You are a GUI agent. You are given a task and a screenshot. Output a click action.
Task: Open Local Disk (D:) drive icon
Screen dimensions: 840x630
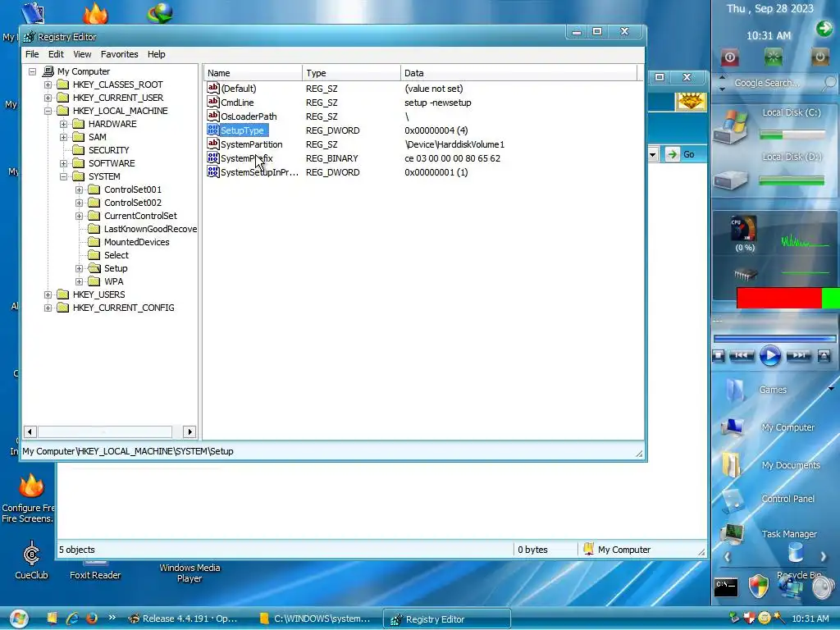click(x=730, y=180)
